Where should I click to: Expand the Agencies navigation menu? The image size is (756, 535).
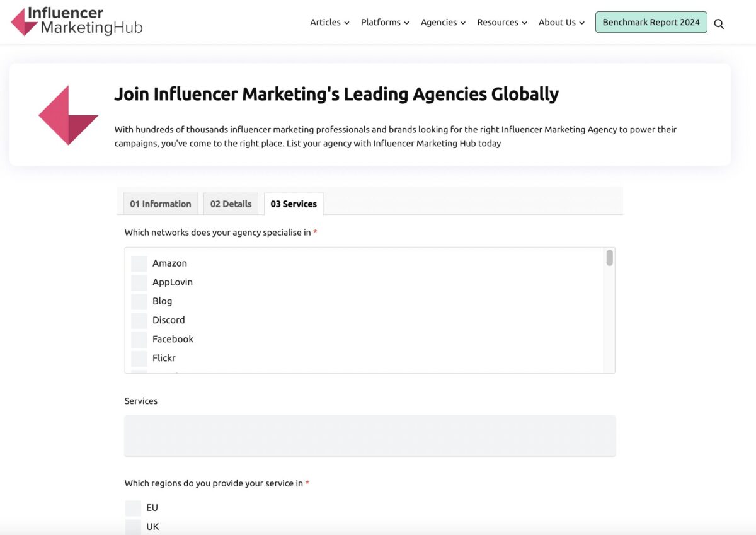coord(443,22)
